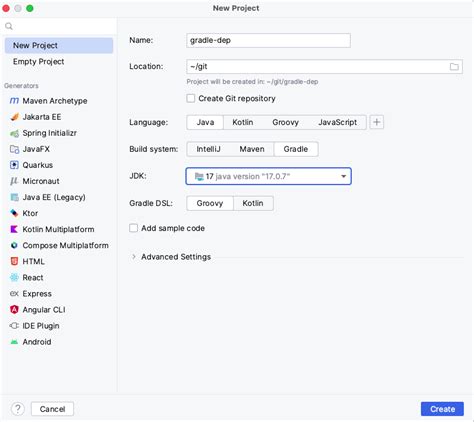Click the Quarkus generator icon
474x422 pixels.
point(14,165)
